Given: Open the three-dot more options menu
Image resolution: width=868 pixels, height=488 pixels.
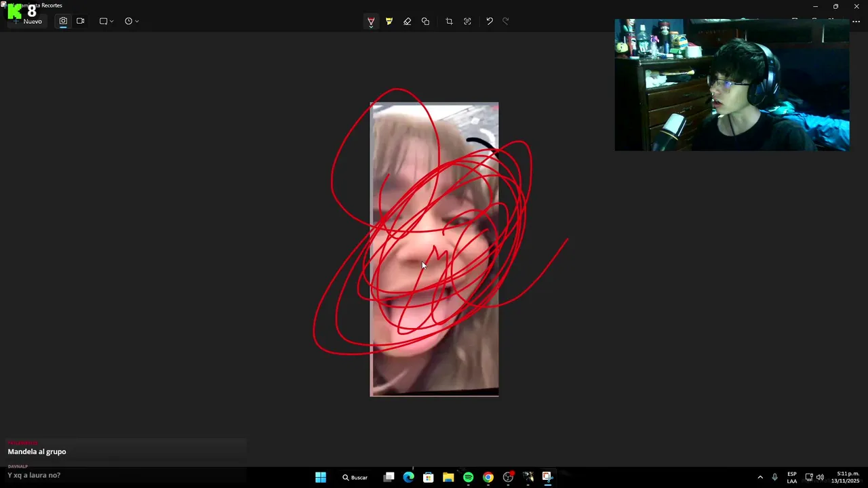Looking at the screenshot, I should click(856, 21).
